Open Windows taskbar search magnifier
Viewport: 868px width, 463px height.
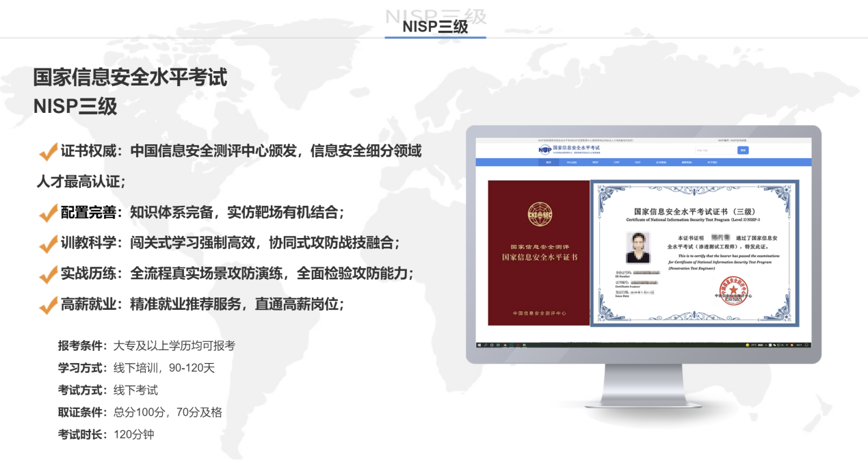click(486, 345)
